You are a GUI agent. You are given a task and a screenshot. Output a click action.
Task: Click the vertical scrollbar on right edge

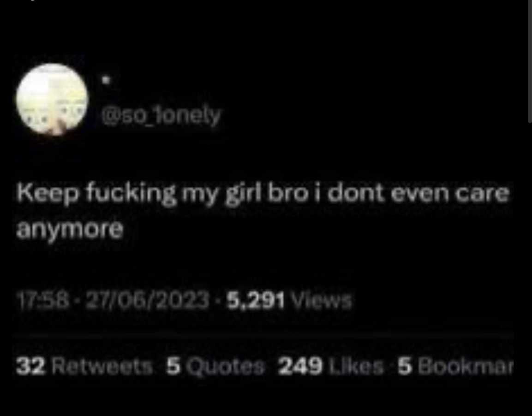point(530,61)
